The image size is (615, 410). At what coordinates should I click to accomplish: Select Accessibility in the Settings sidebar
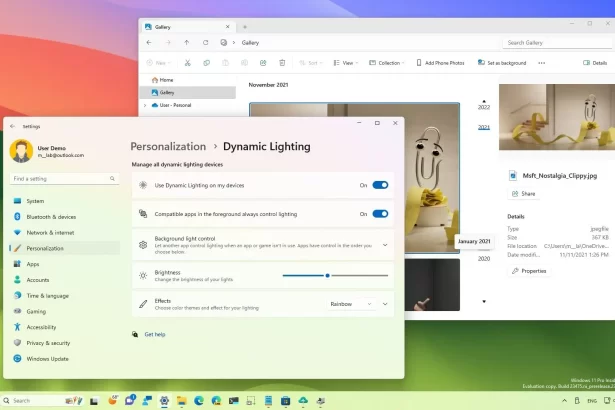(x=41, y=327)
